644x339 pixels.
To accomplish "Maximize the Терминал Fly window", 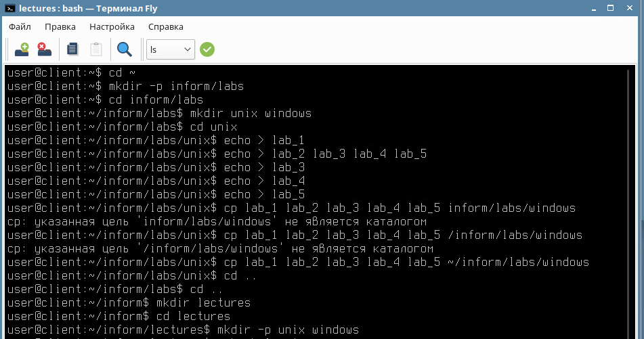I will coord(611,8).
